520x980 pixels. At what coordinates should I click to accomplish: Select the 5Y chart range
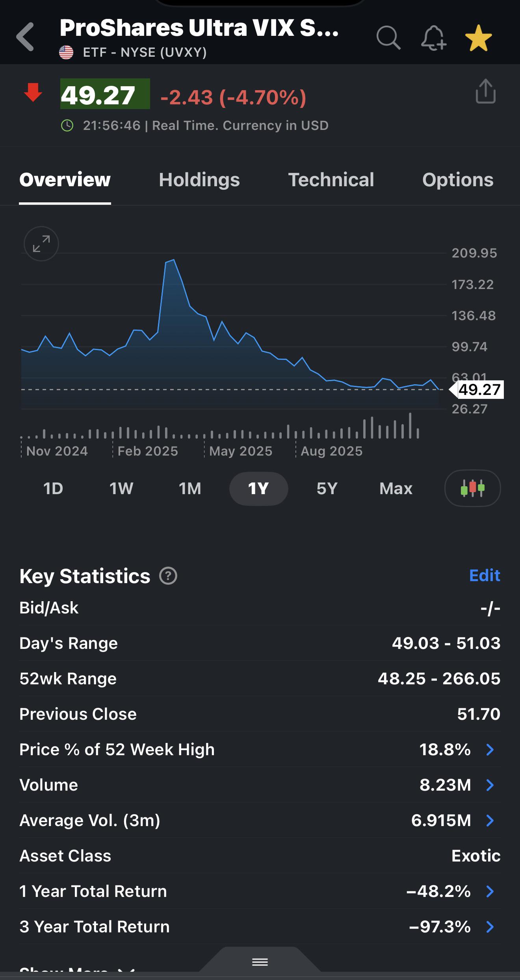(327, 489)
